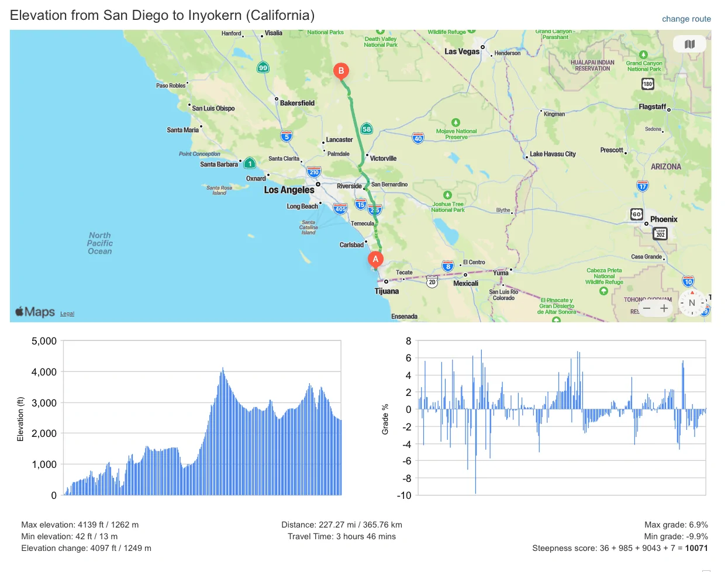Click the Distance 227.27 mi text
Viewport: 728px width, 572px height.
pyautogui.click(x=341, y=525)
